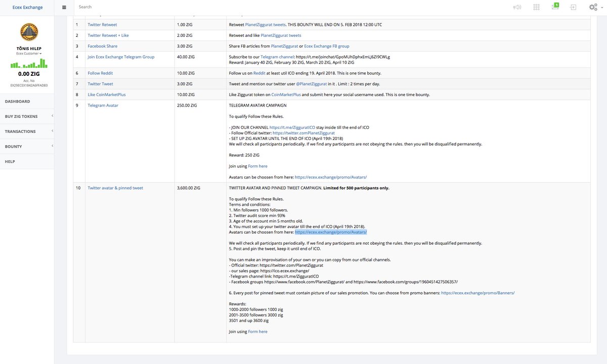Open the Twitter Retweet bounty
Image resolution: width=607 pixels, height=364 pixels.
point(102,25)
